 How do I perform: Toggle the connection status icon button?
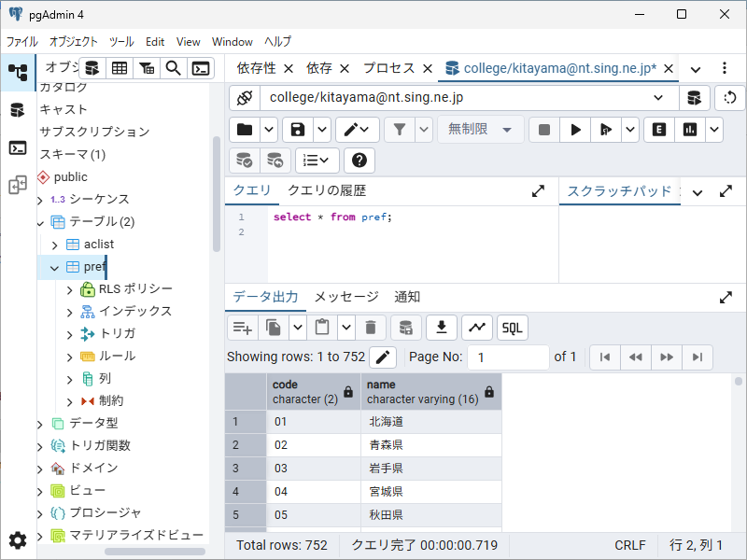click(245, 98)
